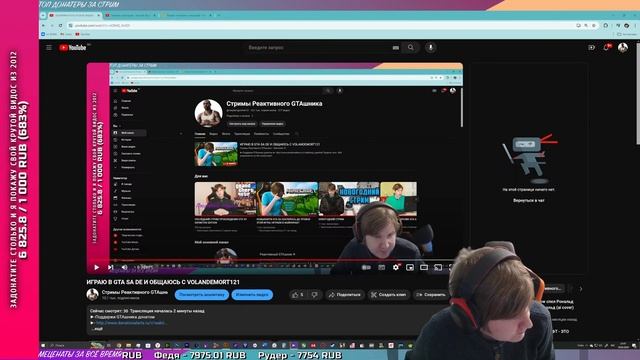Click the Вернуться в чат link
This screenshot has width=640, height=360.
pyautogui.click(x=529, y=200)
